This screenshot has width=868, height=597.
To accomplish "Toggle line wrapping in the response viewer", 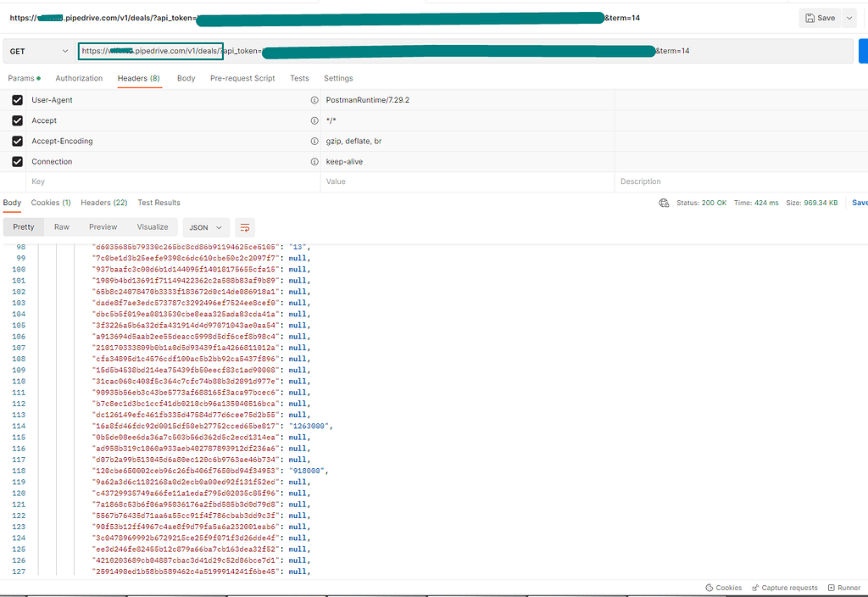I will pyautogui.click(x=244, y=227).
